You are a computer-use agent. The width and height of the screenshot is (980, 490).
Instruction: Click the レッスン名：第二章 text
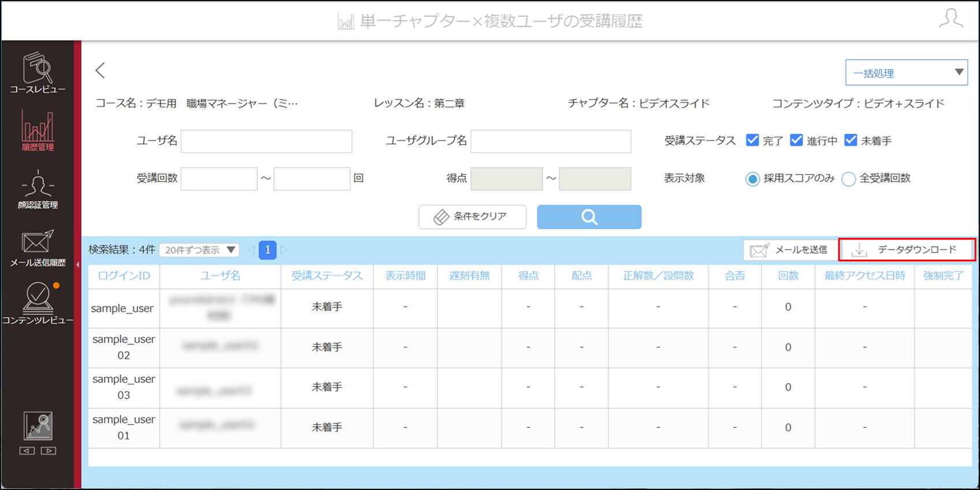[x=419, y=104]
